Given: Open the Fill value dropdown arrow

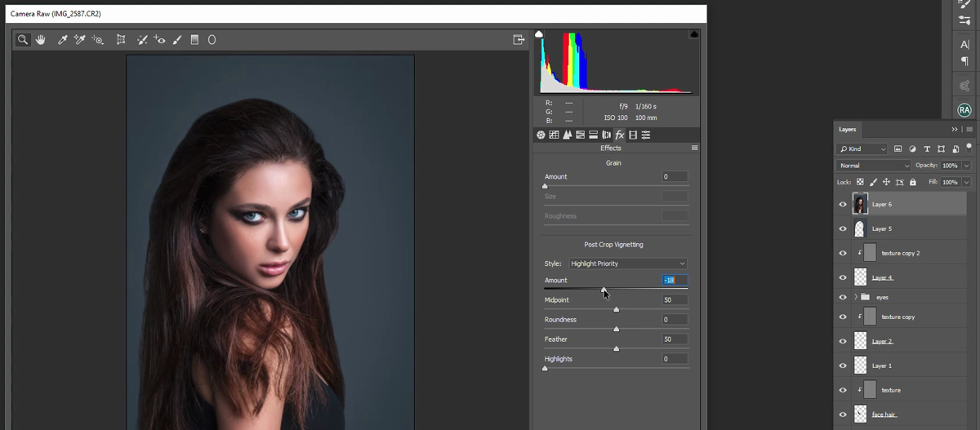Looking at the screenshot, I should coord(966,182).
